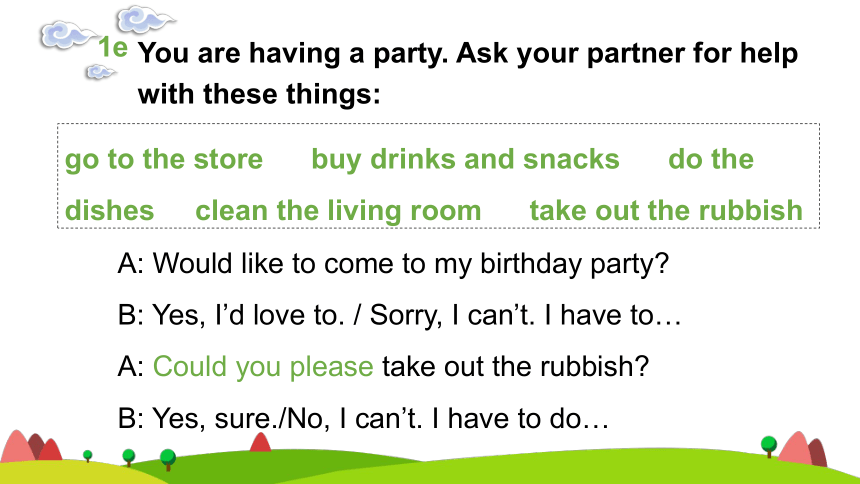
Task: Select 'clean the living room' phrase
Action: pyautogui.click(x=338, y=211)
